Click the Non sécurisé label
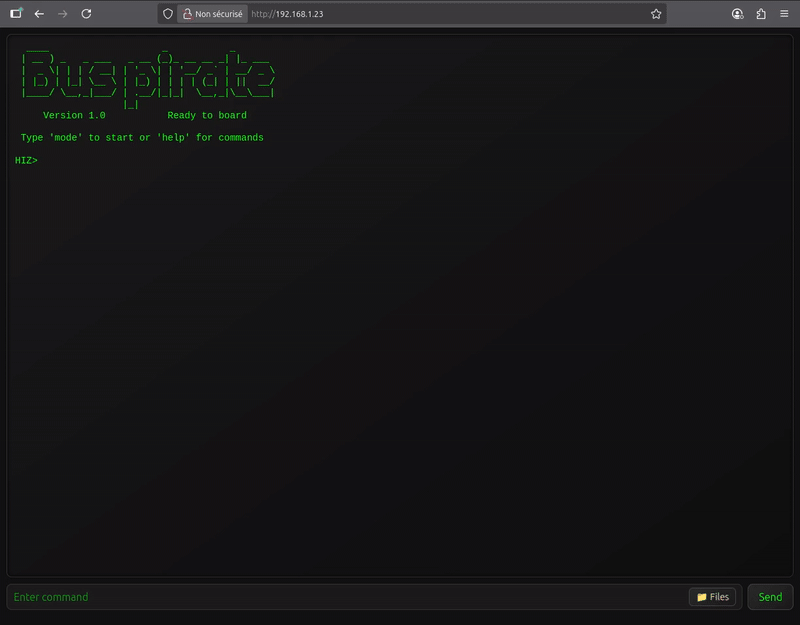 (x=218, y=14)
